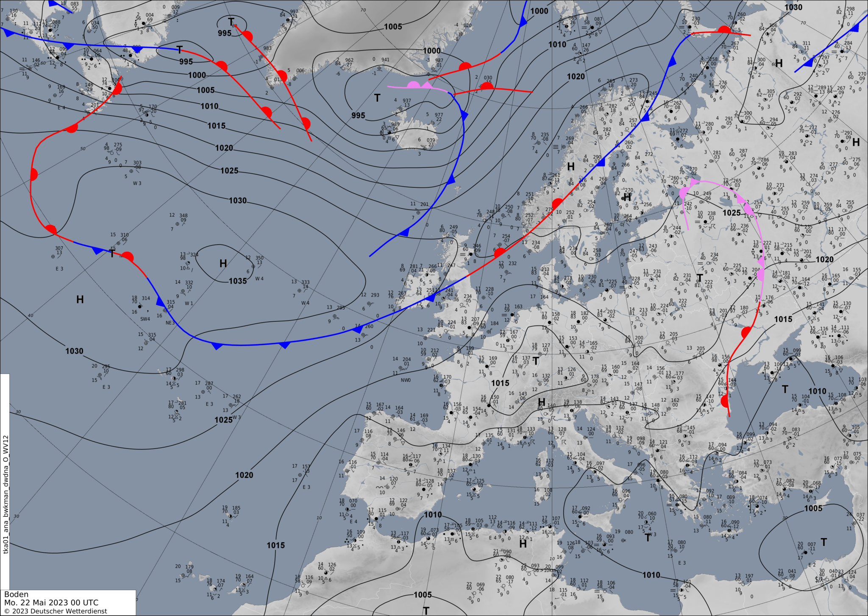Viewport: 868px width, 616px height.
Task: Select the H marker at the right edge
Action: click(856, 142)
